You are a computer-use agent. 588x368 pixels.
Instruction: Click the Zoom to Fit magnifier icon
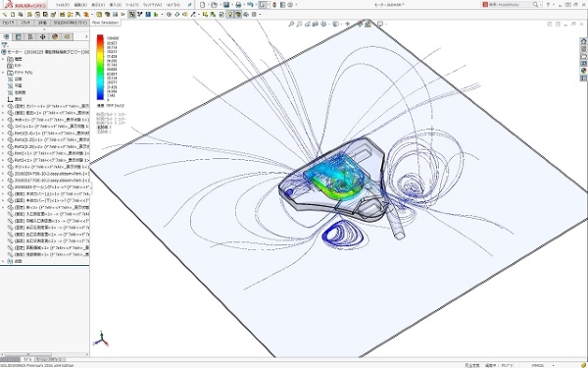pos(291,24)
